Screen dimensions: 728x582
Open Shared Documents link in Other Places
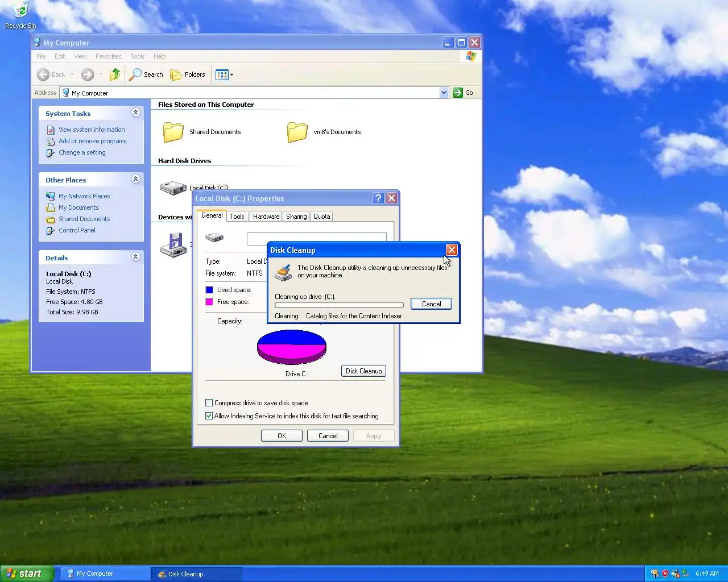tap(84, 219)
